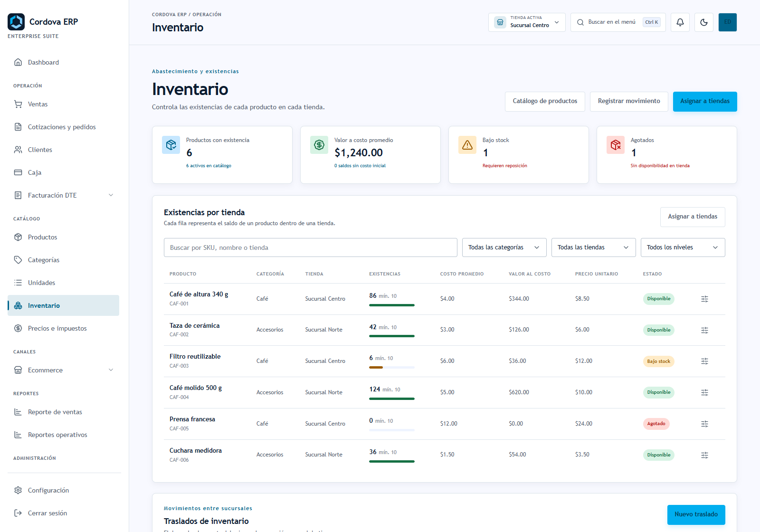The width and height of the screenshot is (760, 532).
Task: Click the Buscar en el menú search box
Action: pyautogui.click(x=618, y=22)
